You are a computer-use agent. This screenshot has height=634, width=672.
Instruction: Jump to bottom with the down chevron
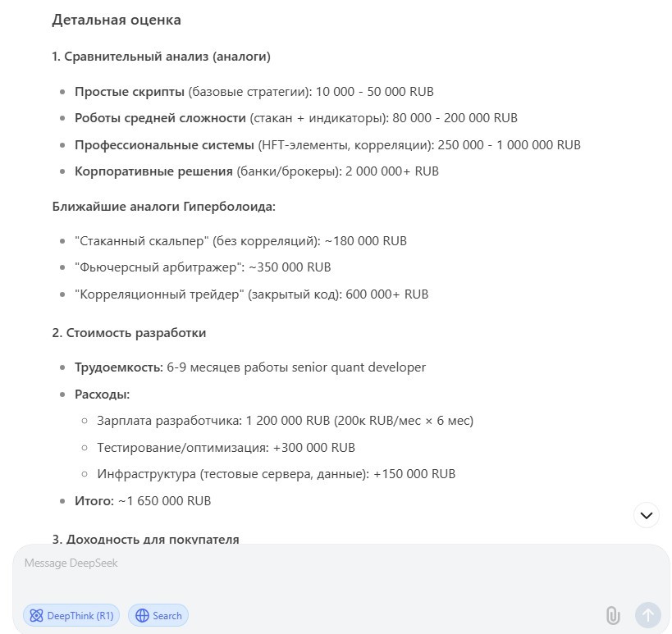(647, 515)
